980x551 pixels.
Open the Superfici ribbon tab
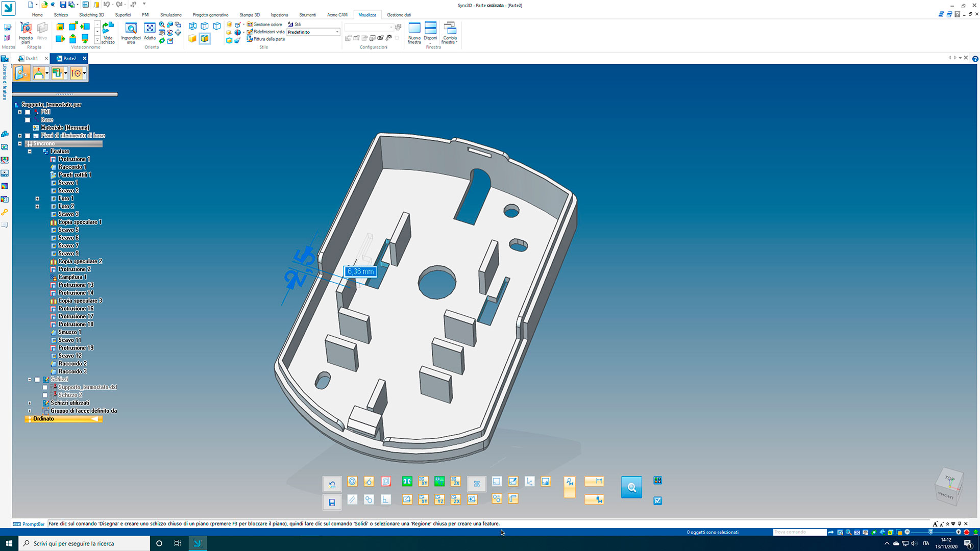coord(123,15)
